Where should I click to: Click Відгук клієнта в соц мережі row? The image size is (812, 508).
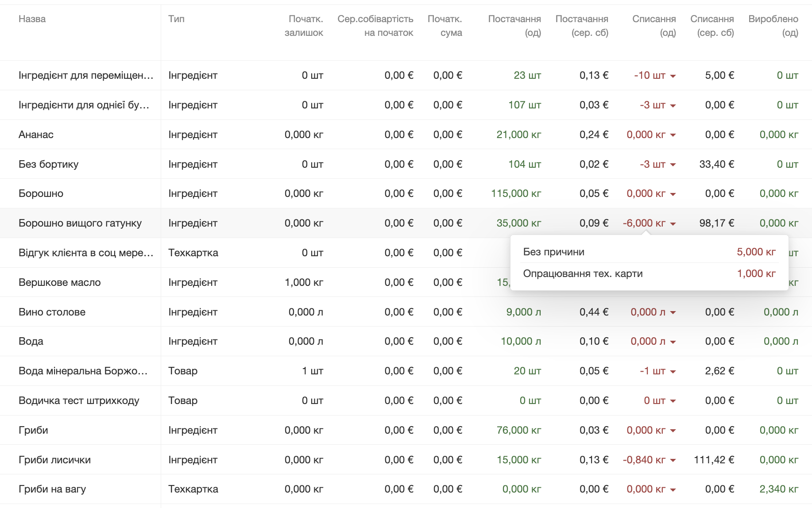pyautogui.click(x=85, y=253)
